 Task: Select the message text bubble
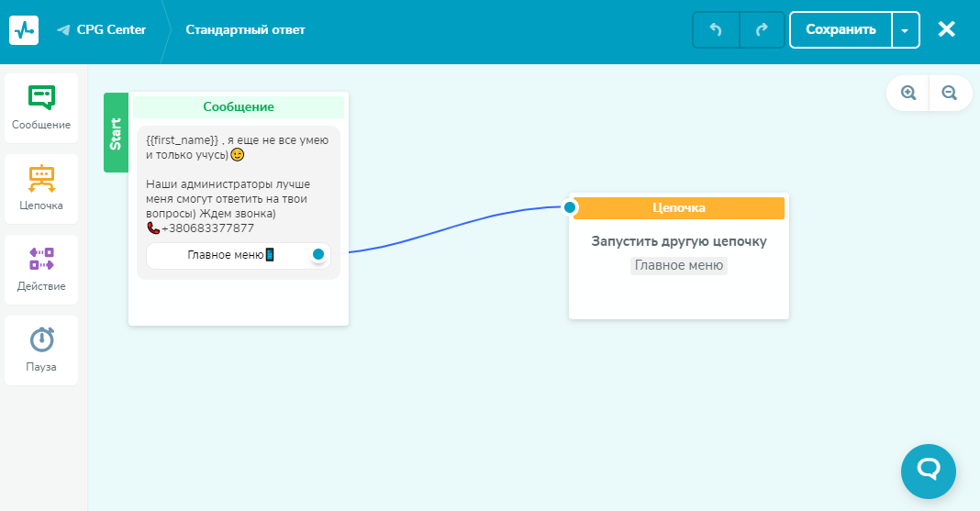(x=238, y=183)
